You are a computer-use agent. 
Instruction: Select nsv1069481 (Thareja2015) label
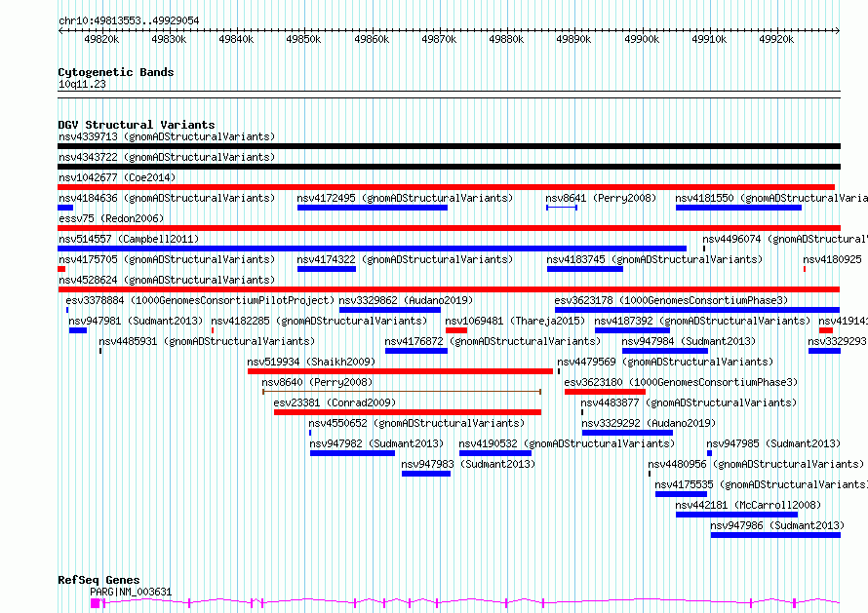tap(515, 321)
